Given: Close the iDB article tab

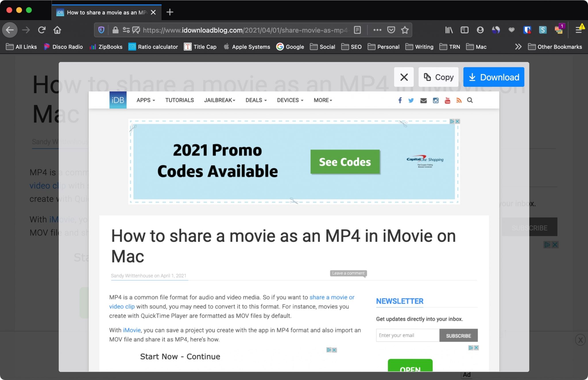Looking at the screenshot, I should tap(153, 12).
